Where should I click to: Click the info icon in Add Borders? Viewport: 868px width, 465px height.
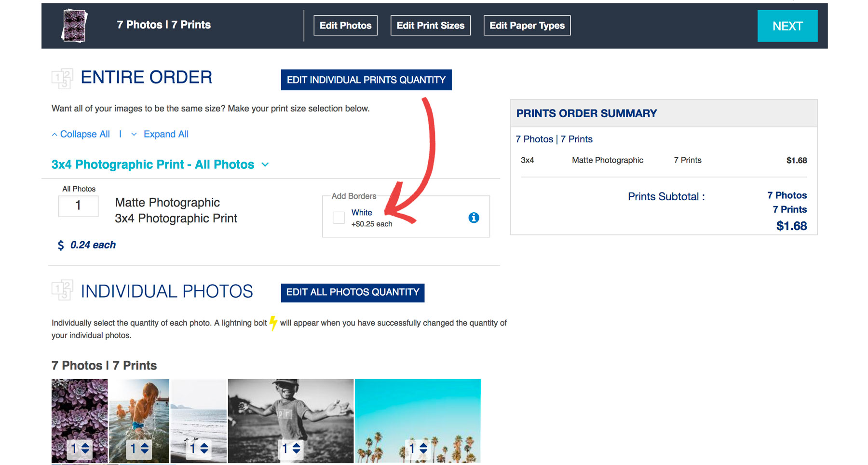click(x=474, y=218)
